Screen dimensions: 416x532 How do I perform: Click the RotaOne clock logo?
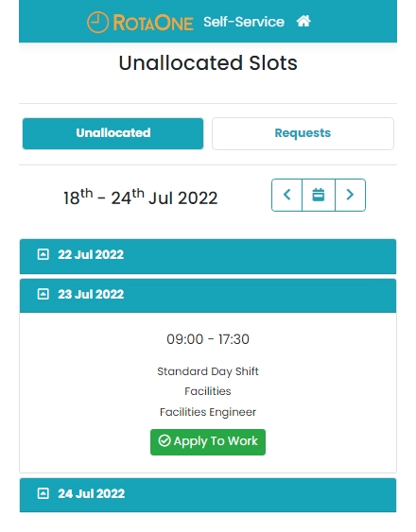click(x=97, y=23)
